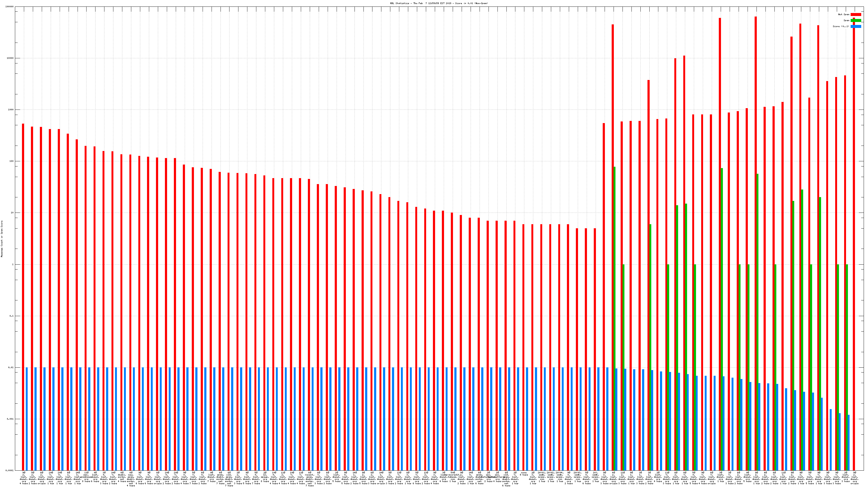This screenshot has height=488, width=868.
Task: Click the first red bar on the left
Action: 23,296
